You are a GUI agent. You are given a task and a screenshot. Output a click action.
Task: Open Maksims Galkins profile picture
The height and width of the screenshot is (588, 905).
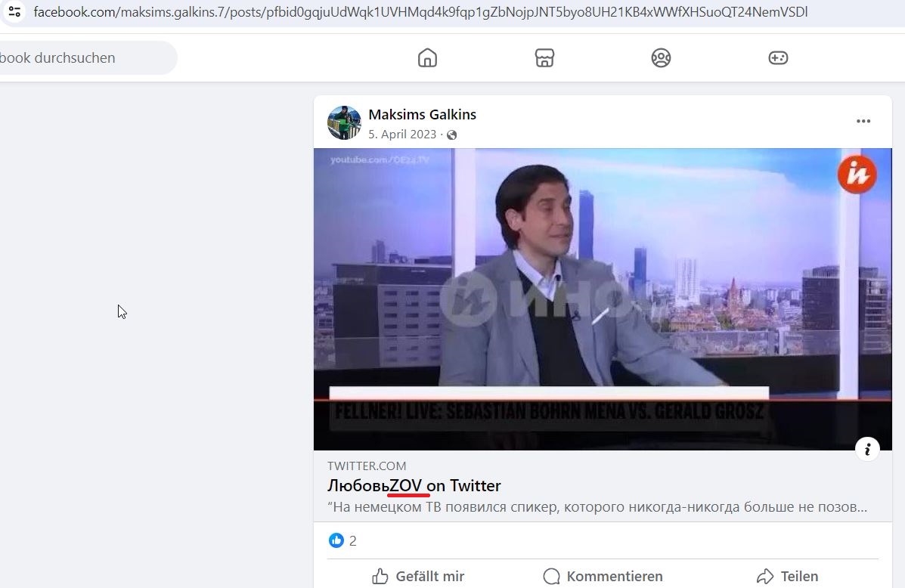click(344, 123)
